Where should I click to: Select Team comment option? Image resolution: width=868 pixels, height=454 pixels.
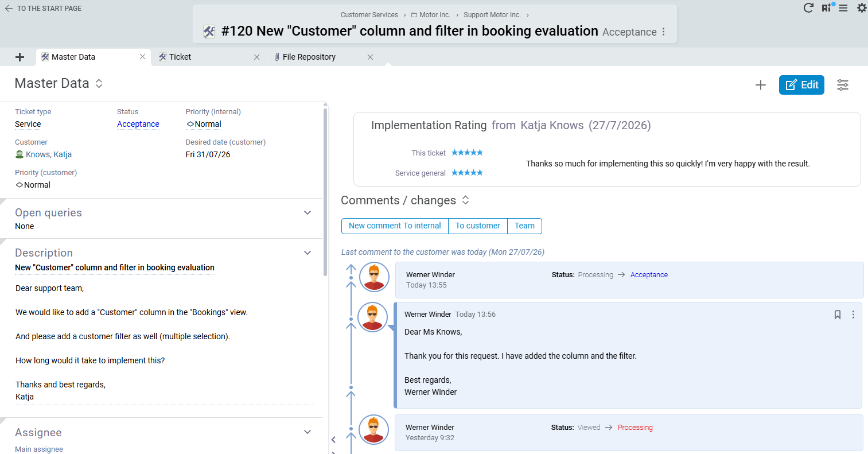point(524,226)
